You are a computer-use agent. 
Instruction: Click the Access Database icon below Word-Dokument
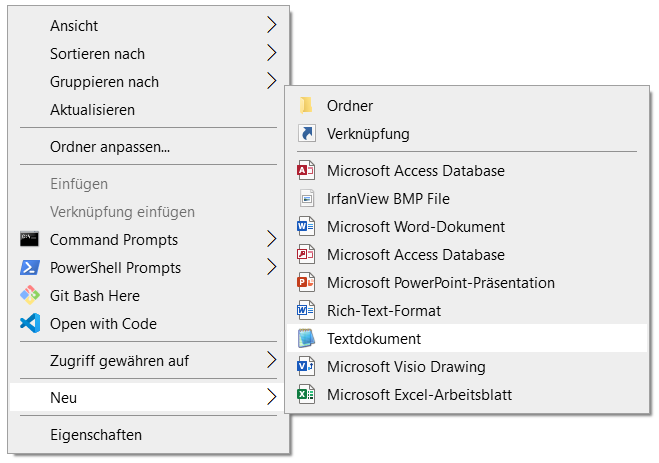[306, 254]
